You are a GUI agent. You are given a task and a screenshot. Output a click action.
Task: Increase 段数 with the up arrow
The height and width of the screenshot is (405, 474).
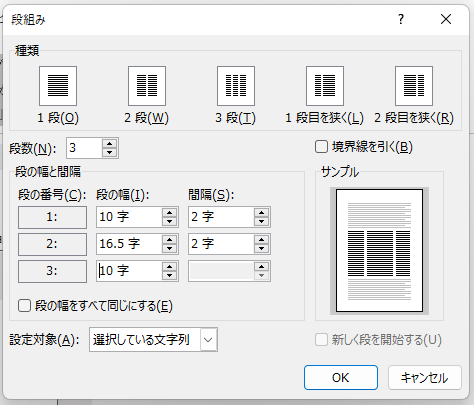pos(109,144)
